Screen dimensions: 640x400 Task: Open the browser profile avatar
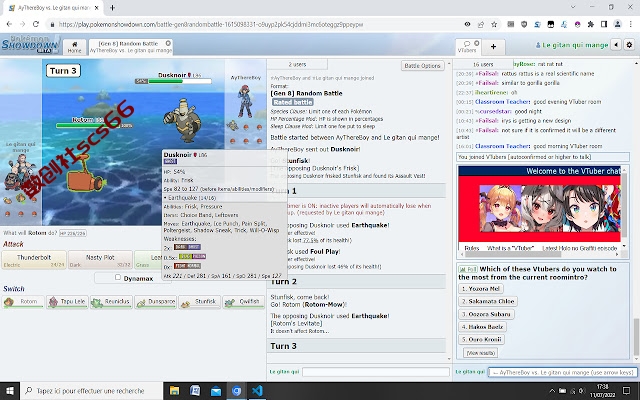point(617,24)
